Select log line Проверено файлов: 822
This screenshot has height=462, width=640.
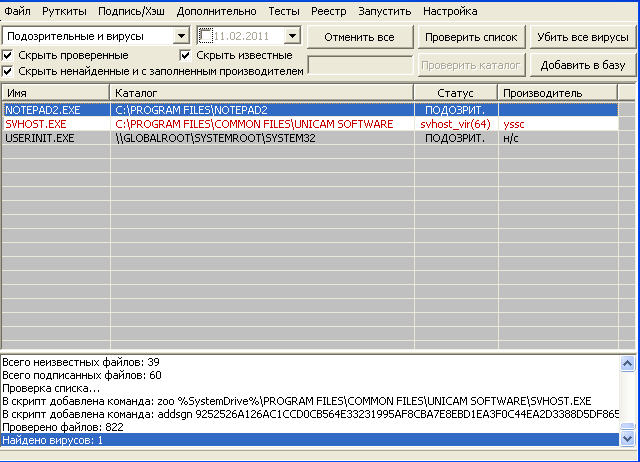click(310, 427)
